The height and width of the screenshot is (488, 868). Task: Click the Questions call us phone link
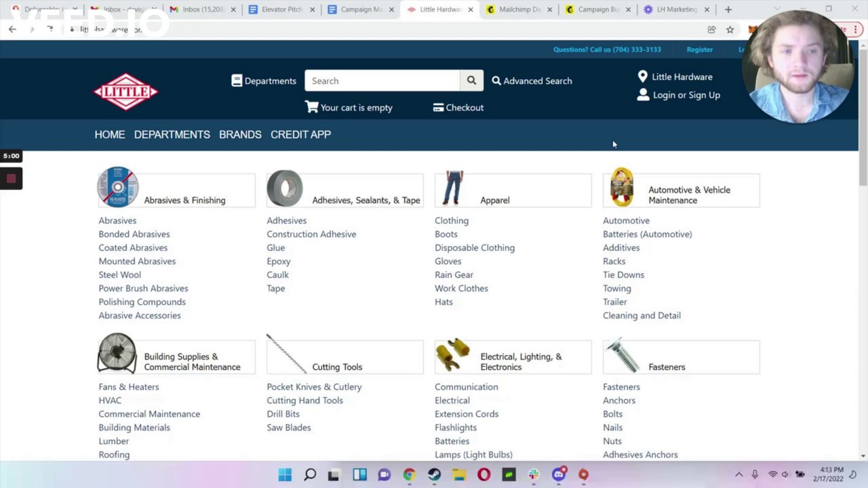point(607,49)
